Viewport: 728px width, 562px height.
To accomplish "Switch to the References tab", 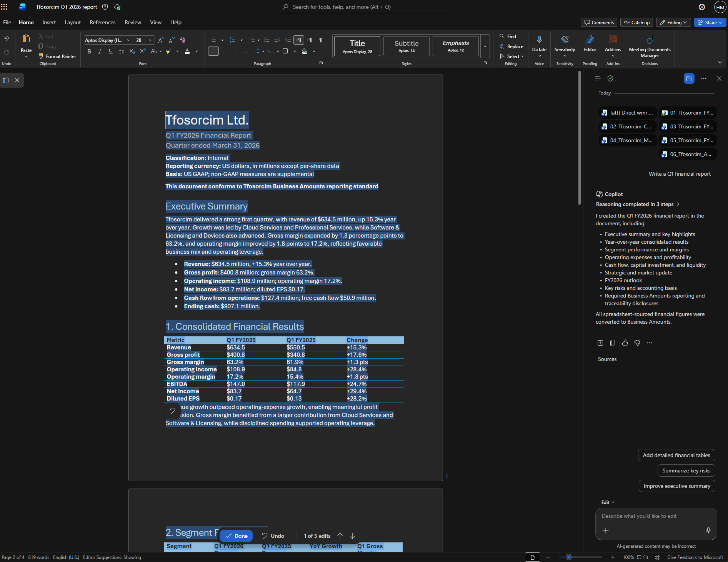I will pos(103,22).
